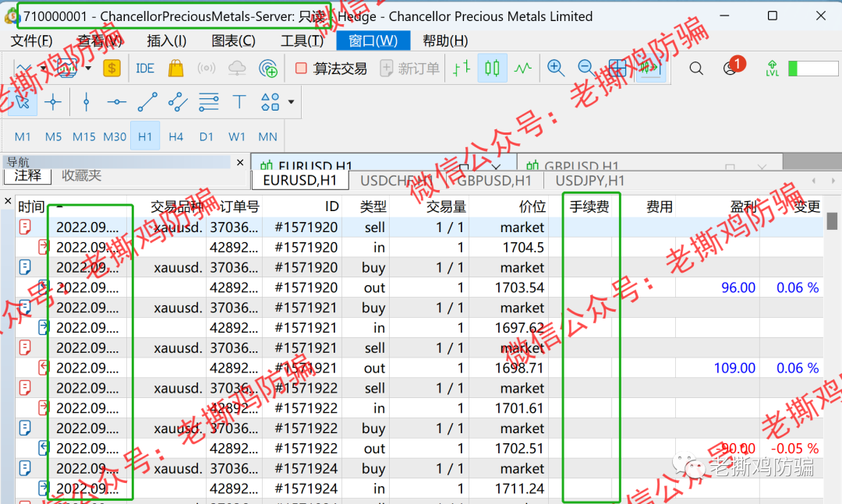This screenshot has width=842, height=504.
Task: Select the MN timeframe
Action: tap(267, 136)
